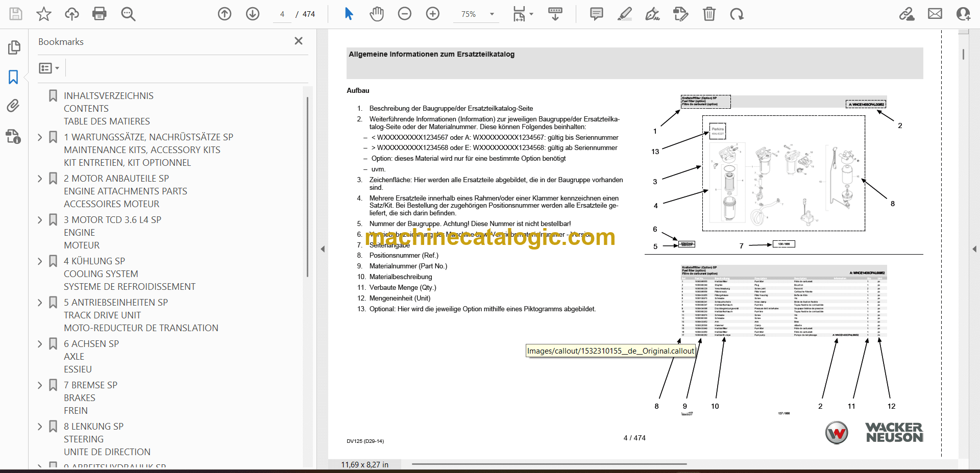Viewport: 980px width, 473px height.
Task: Open the zoom level dropdown
Action: point(492,14)
